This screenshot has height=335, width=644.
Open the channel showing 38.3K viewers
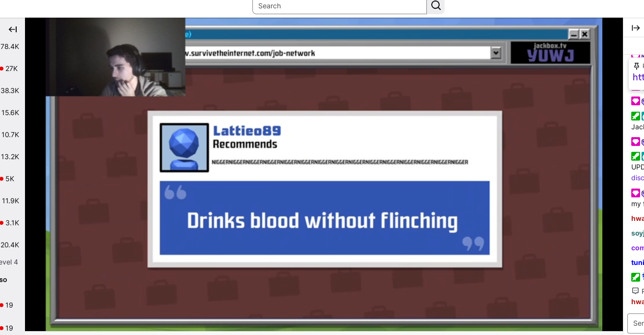(10, 91)
